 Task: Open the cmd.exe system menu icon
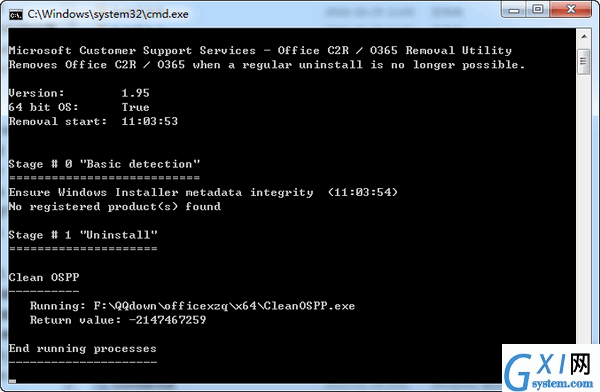16,15
